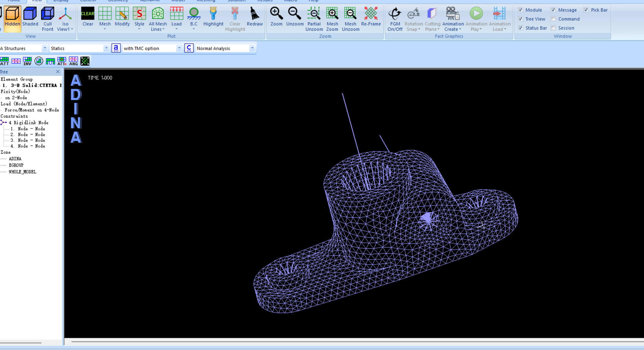Select WHOLE_MODEL zone in tree
644x350 pixels.
[22, 172]
